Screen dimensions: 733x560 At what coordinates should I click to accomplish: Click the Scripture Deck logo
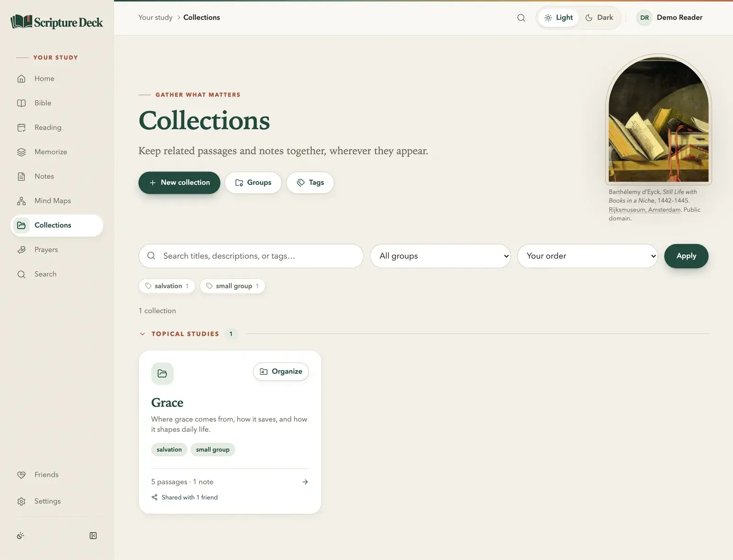(57, 22)
